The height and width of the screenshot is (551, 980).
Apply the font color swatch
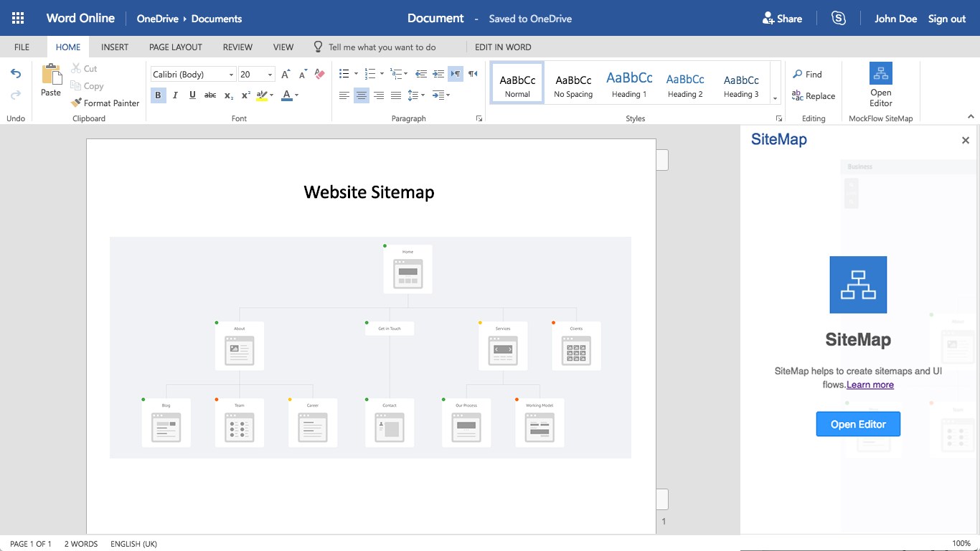tap(287, 95)
